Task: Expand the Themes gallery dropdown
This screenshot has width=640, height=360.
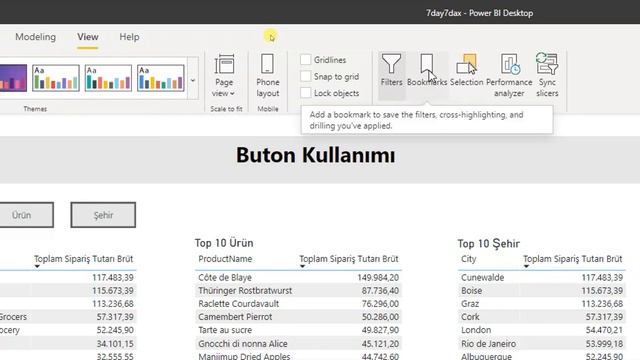Action: [193, 80]
